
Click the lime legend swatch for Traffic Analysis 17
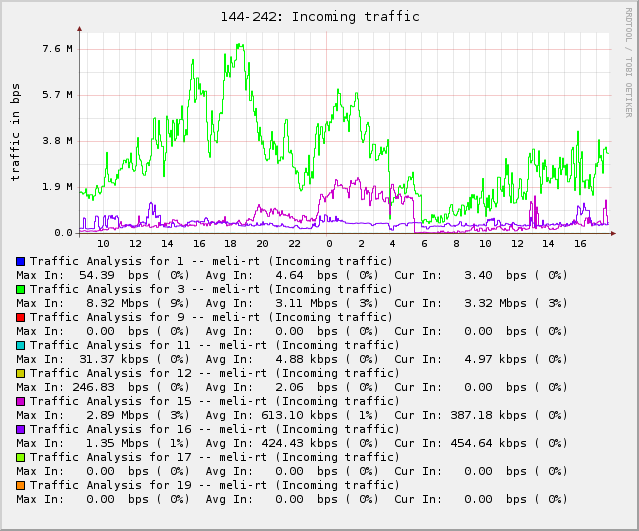click(20, 457)
